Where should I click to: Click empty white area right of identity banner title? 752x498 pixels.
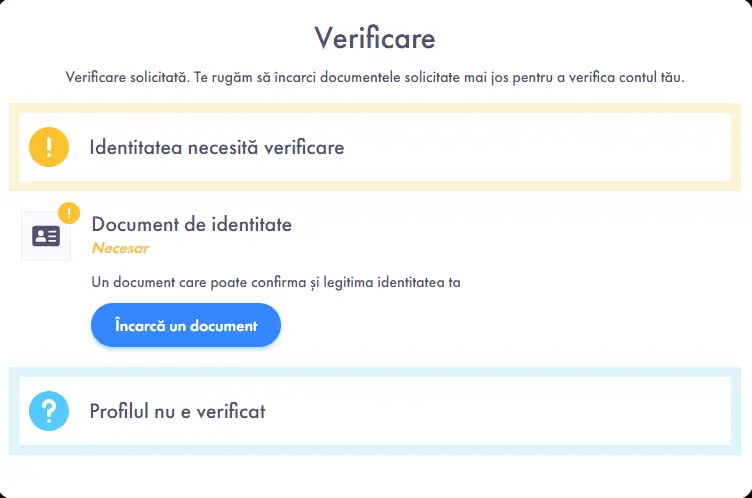(540, 147)
